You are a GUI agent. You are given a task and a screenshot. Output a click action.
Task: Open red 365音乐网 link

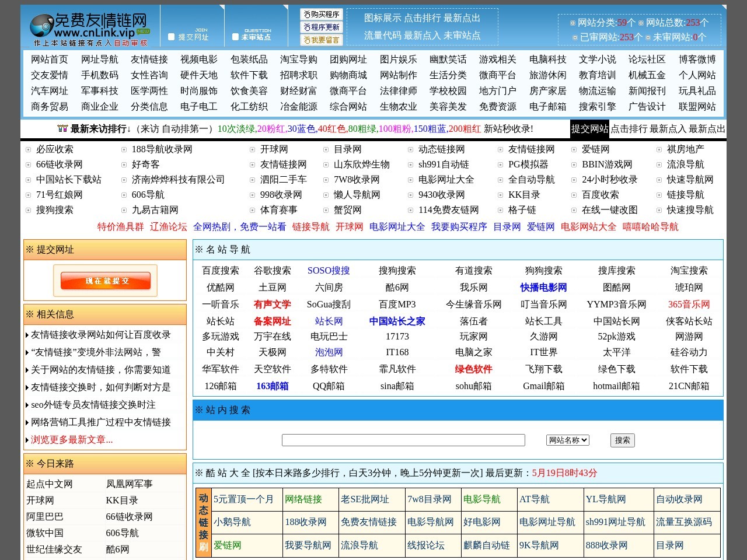click(x=689, y=304)
